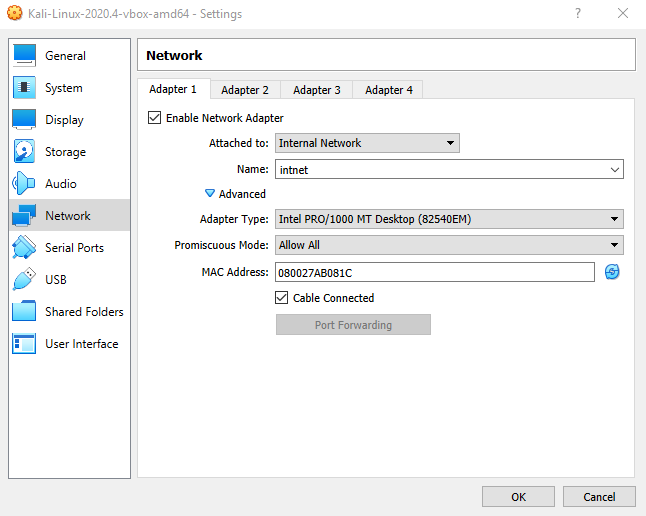Uncheck Enable Network Adapter
This screenshot has height=516, width=646.
click(155, 118)
